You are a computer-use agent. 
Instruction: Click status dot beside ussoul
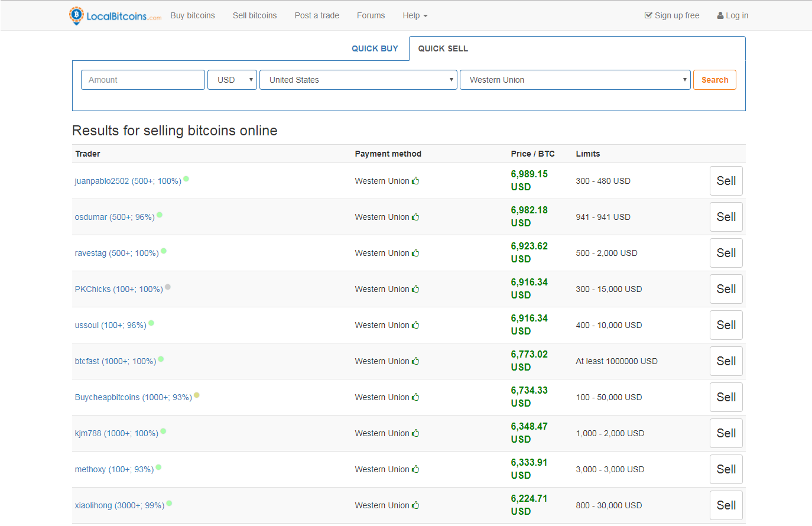(151, 323)
